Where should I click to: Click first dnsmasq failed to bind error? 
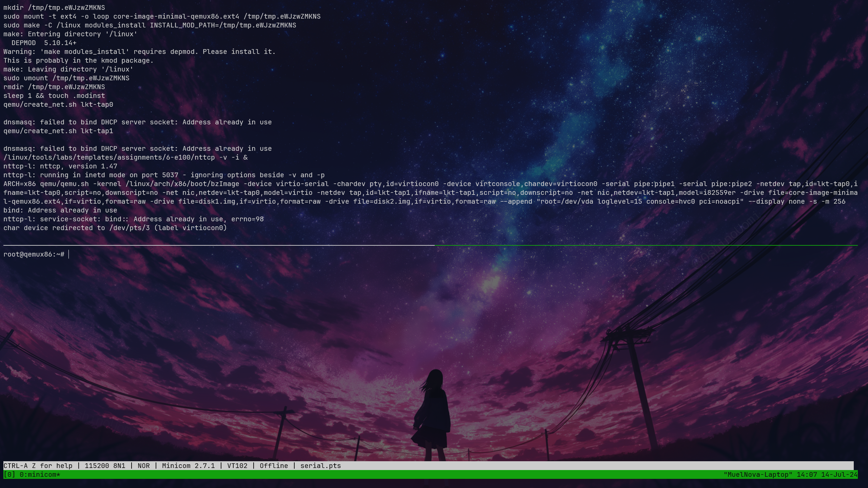[x=137, y=122]
